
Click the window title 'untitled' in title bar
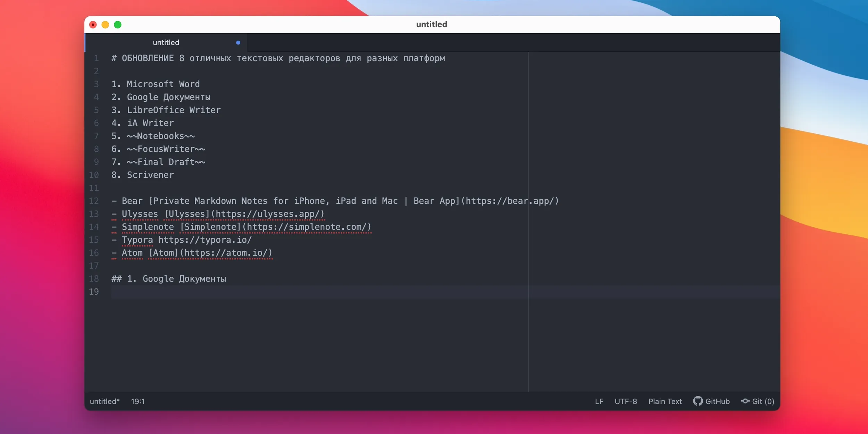(432, 24)
